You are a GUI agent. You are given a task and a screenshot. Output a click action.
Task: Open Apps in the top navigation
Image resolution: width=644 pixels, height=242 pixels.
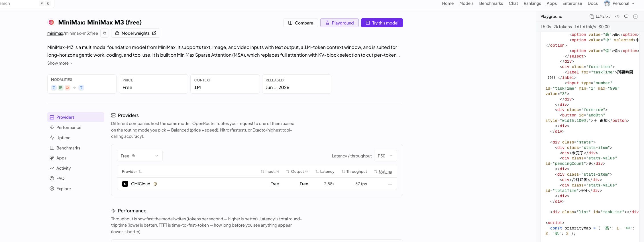tap(552, 3)
